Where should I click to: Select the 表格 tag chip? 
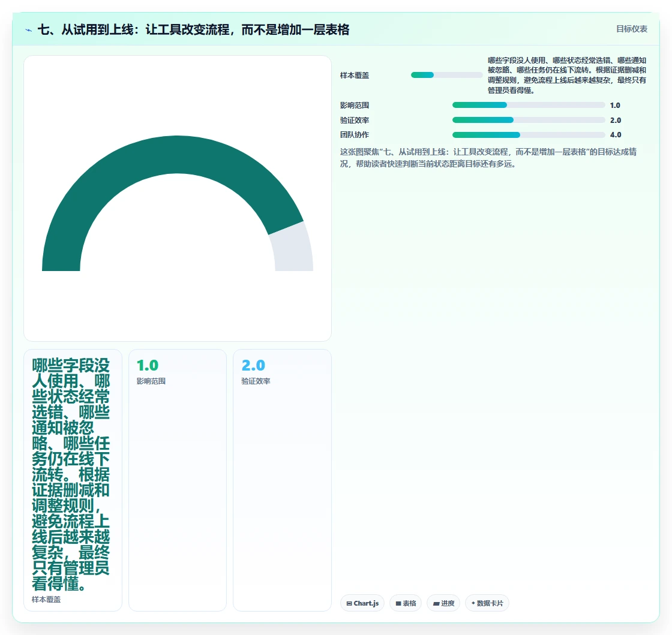point(406,603)
